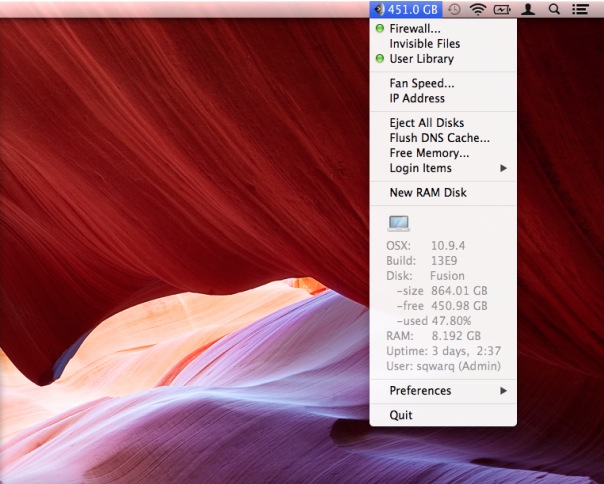Select the IP Address menu entry
604x484 pixels.
point(417,98)
